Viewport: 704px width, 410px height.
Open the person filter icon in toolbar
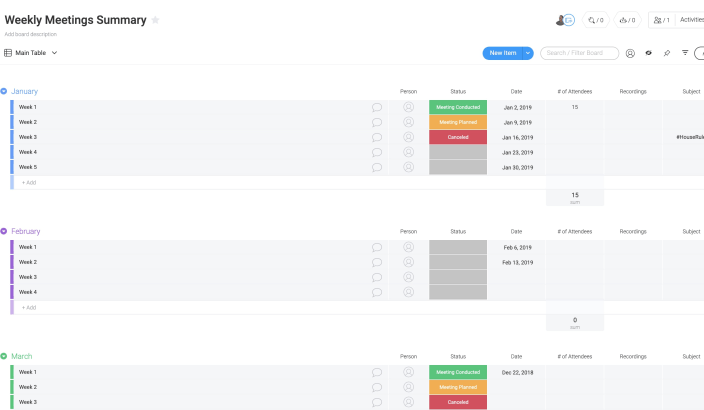[630, 53]
